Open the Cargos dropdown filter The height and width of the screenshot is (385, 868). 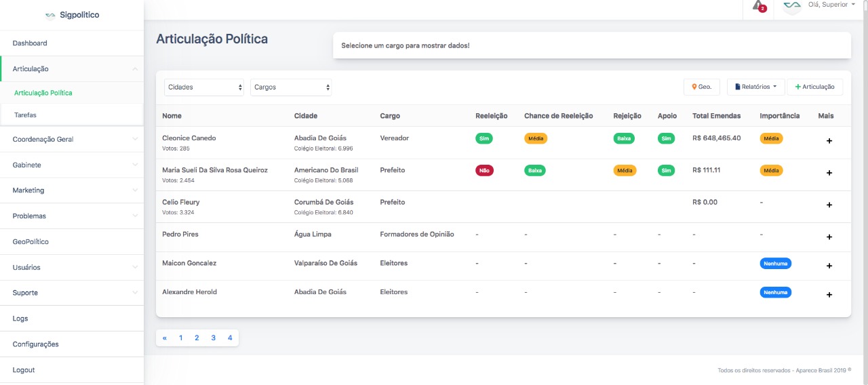(x=291, y=87)
